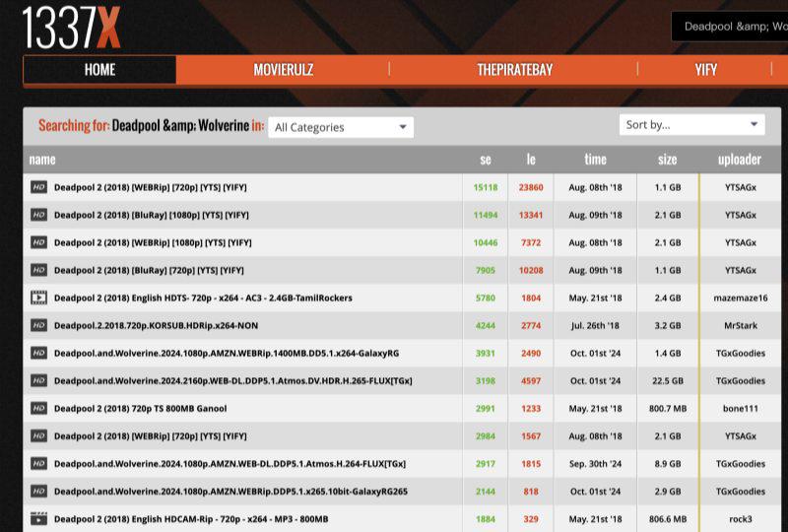
Task: Click 'Deadpool &amp; Wolverine' search term text
Action: (x=180, y=125)
